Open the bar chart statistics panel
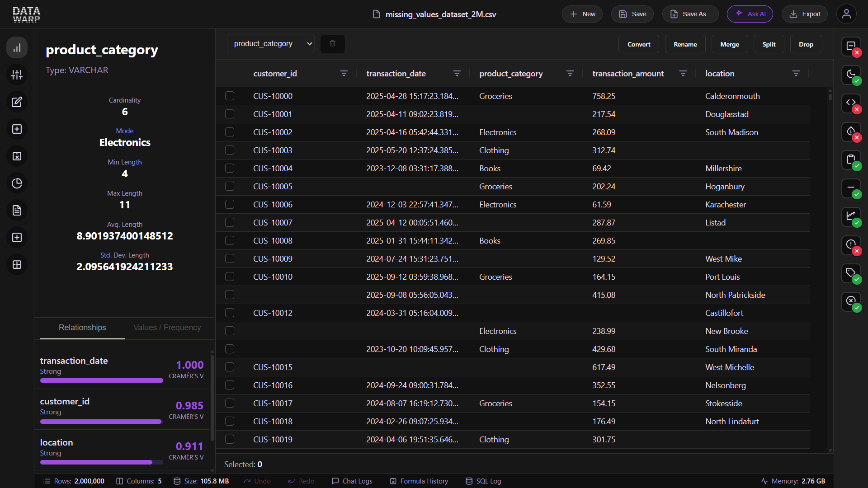868x488 pixels. point(17,47)
